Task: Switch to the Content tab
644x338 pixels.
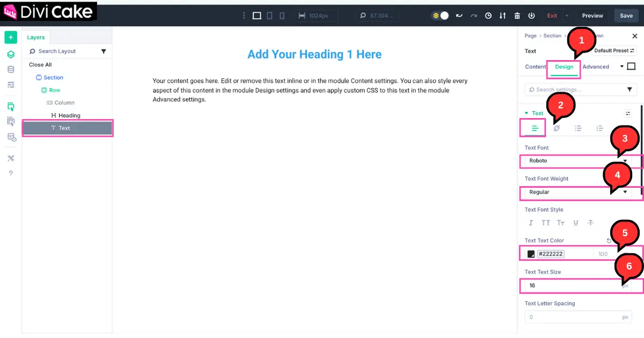Action: [535, 67]
